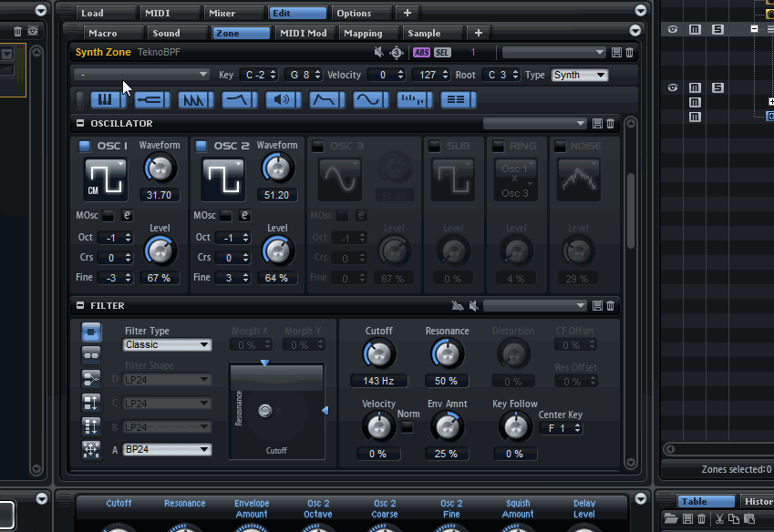Open the filter shape A dropdown showing BP24
774x532 pixels.
click(167, 450)
